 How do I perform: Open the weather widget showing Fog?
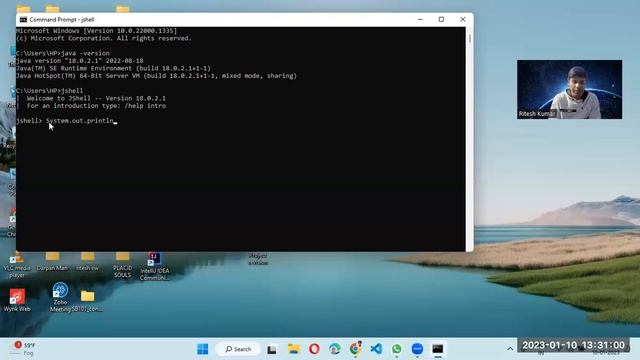pyautogui.click(x=24, y=349)
